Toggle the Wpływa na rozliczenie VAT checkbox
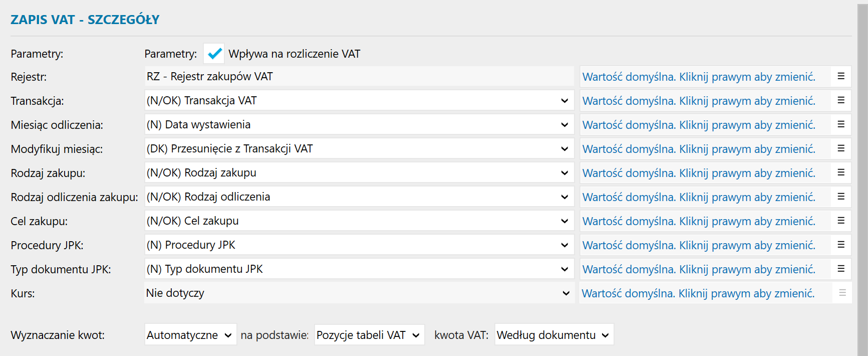This screenshot has height=356, width=868. (214, 53)
